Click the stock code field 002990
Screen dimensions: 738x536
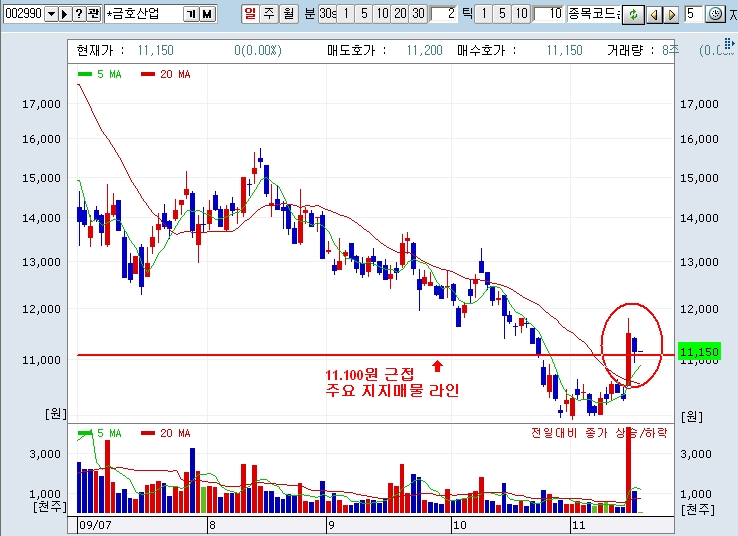pyautogui.click(x=23, y=14)
